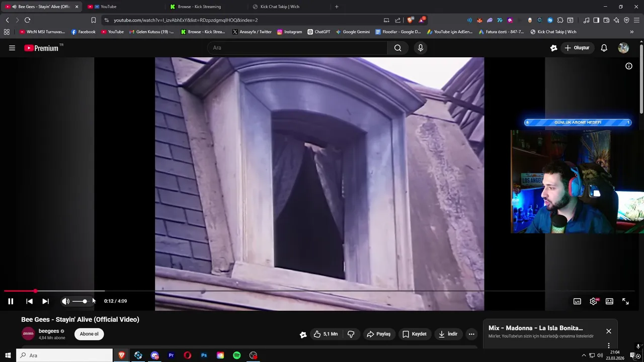Click the icon left of the like button

point(303,334)
